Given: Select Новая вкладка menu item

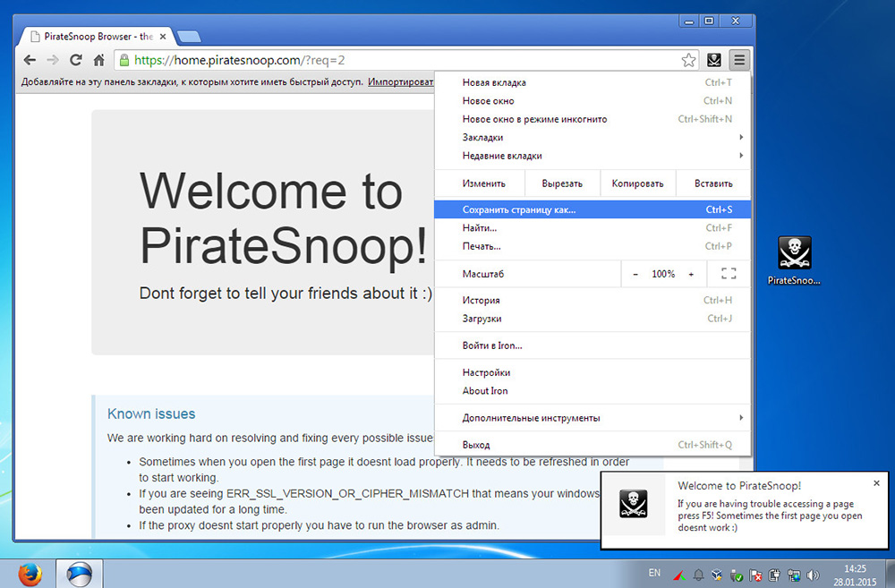Looking at the screenshot, I should pyautogui.click(x=592, y=82).
